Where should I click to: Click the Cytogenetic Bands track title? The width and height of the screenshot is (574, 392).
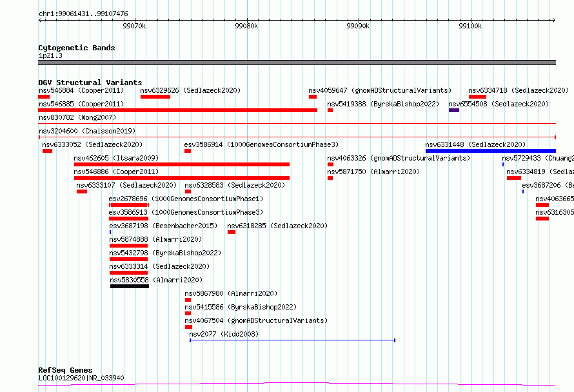pyautogui.click(x=77, y=48)
